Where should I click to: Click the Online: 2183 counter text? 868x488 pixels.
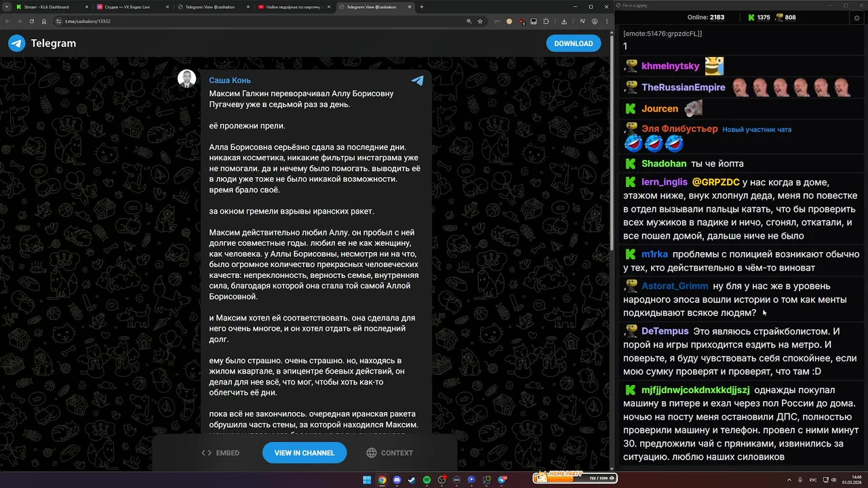[706, 17]
